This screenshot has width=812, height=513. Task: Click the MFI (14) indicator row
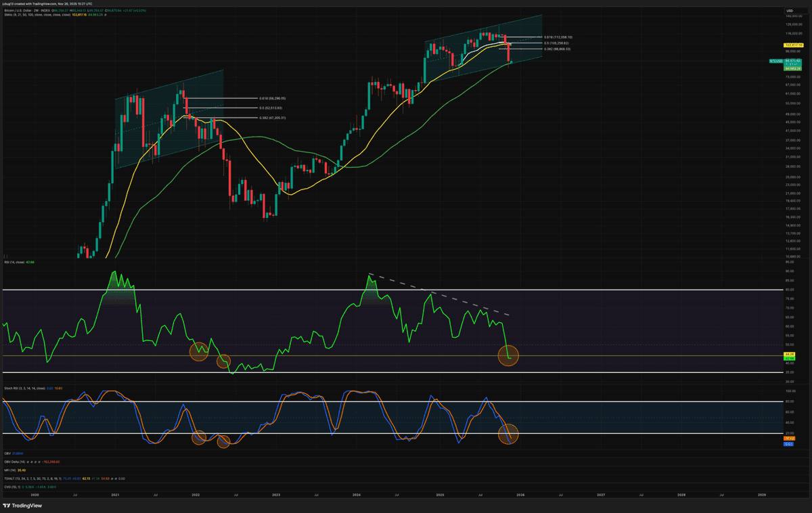coord(15,469)
